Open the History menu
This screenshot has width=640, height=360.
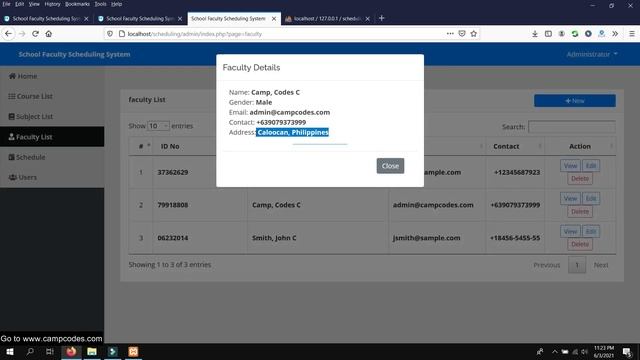(x=52, y=4)
